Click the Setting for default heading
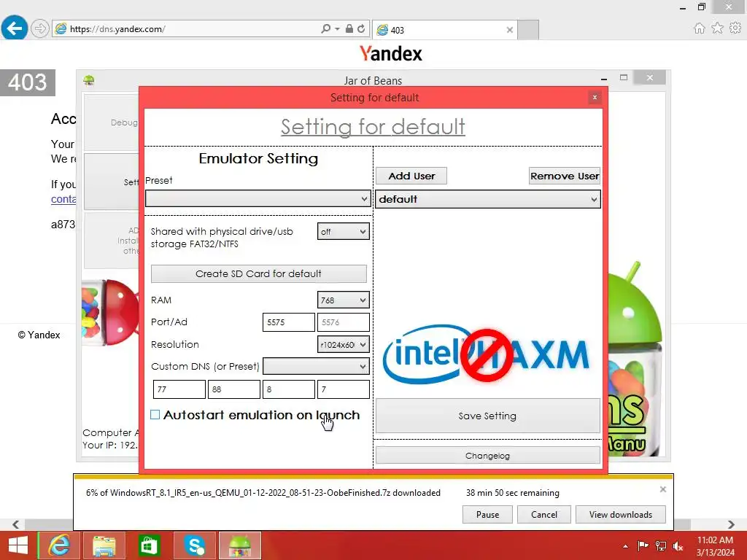This screenshot has height=560, width=747. pyautogui.click(x=373, y=127)
